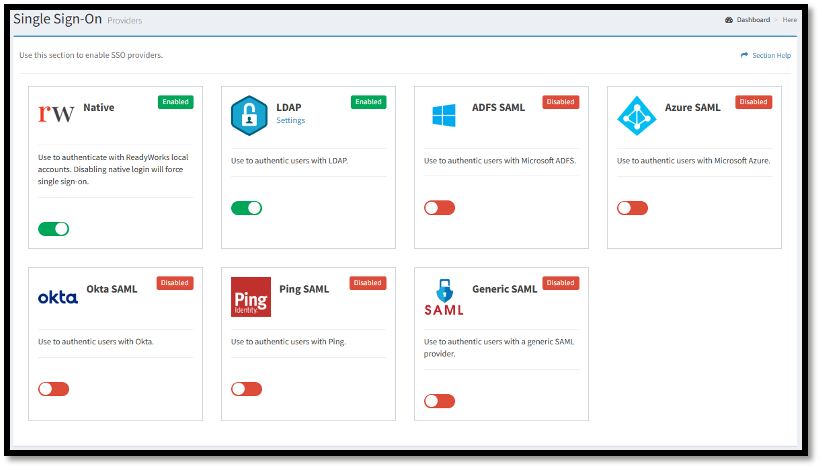Click the Generic SAML lock icon

click(443, 297)
